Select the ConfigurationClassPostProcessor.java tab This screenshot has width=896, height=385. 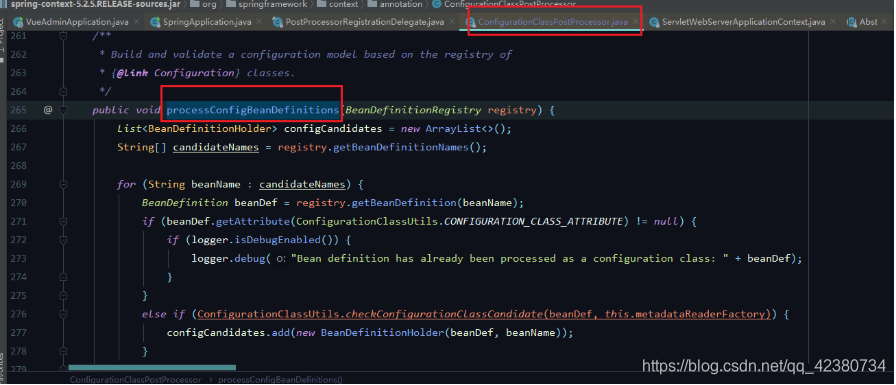553,22
